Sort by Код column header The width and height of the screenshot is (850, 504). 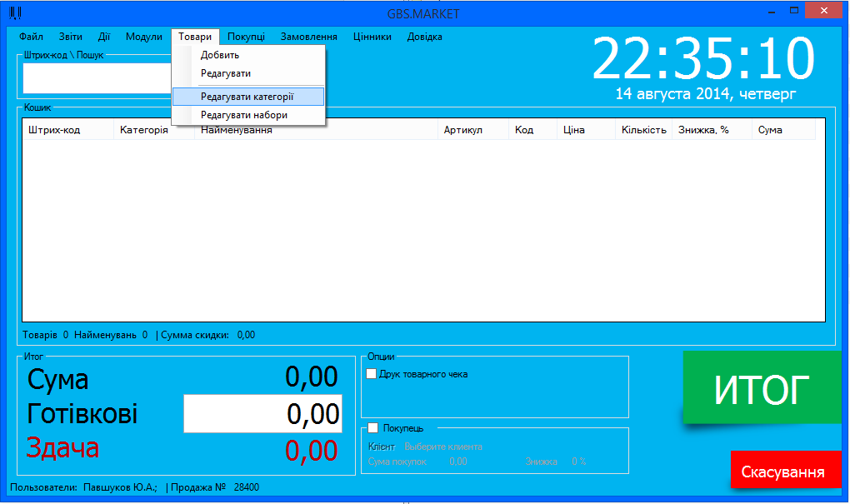pos(532,130)
